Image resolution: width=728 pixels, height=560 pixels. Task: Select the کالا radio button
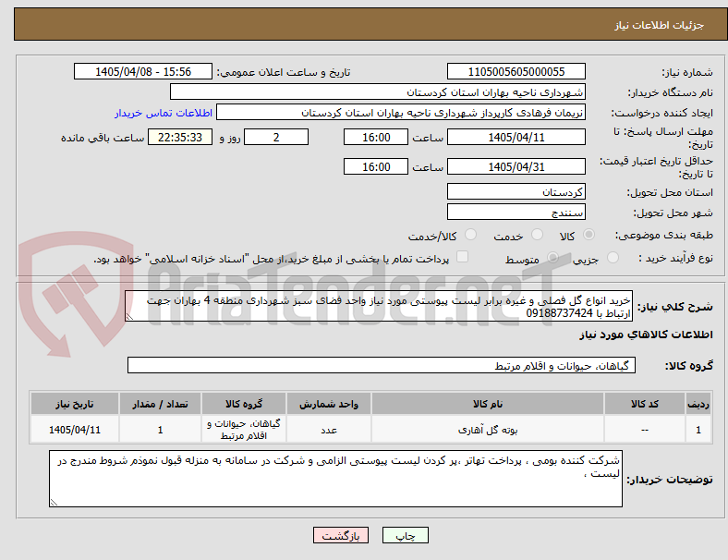[588, 235]
